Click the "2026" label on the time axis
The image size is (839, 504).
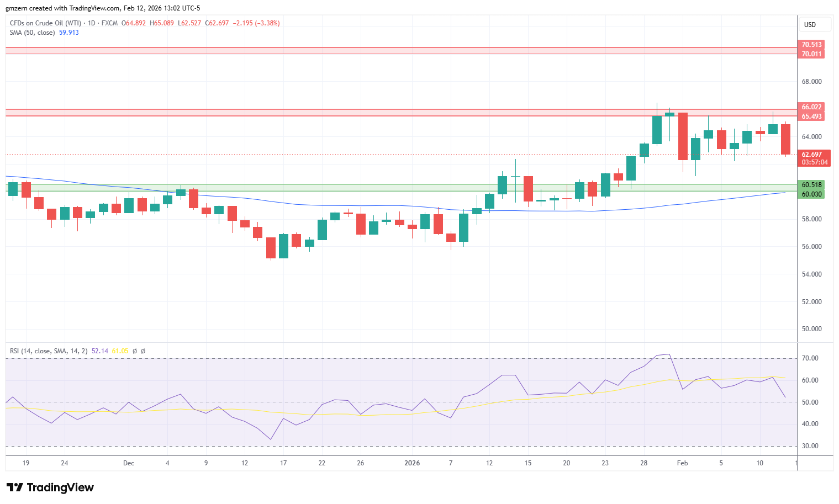point(412,463)
